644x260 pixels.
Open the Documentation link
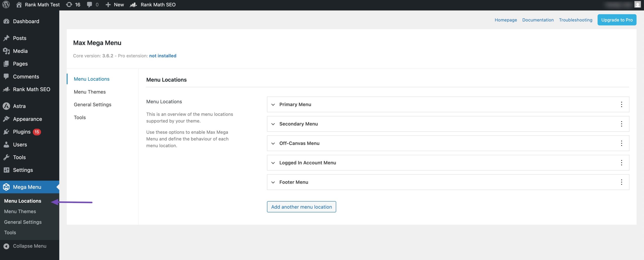[x=538, y=20]
